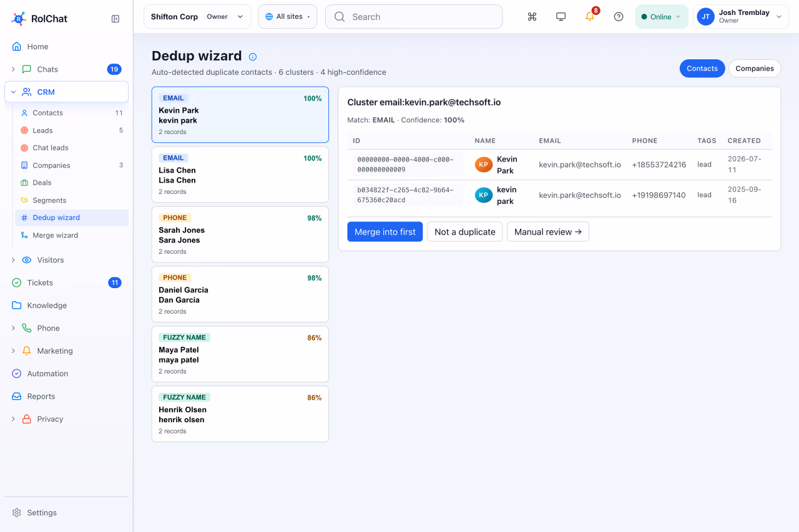The height and width of the screenshot is (532, 799).
Task: Open the command palette icon
Action: [x=532, y=17]
